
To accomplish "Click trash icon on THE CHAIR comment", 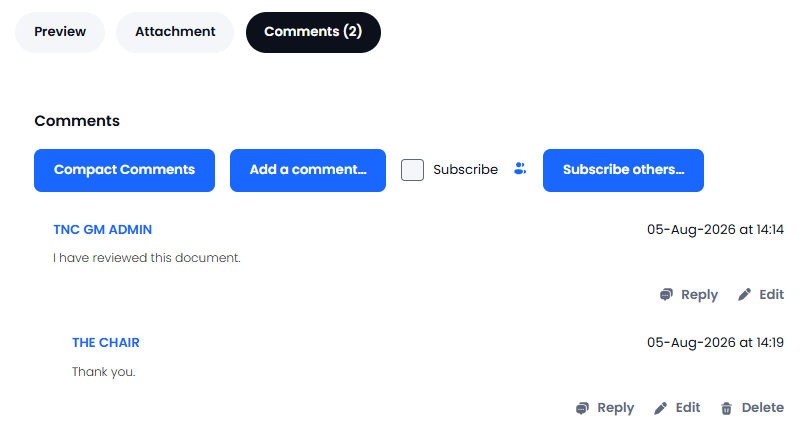I will (x=726, y=408).
